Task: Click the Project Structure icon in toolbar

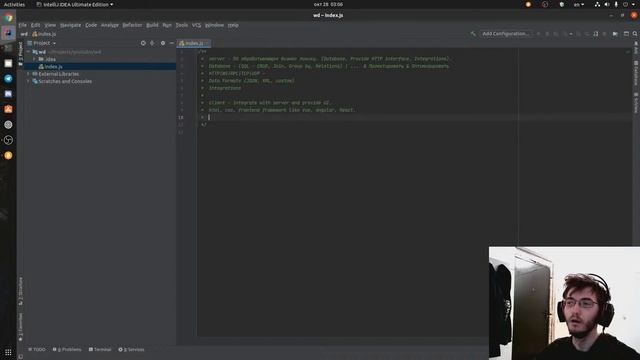Action: (x=626, y=34)
